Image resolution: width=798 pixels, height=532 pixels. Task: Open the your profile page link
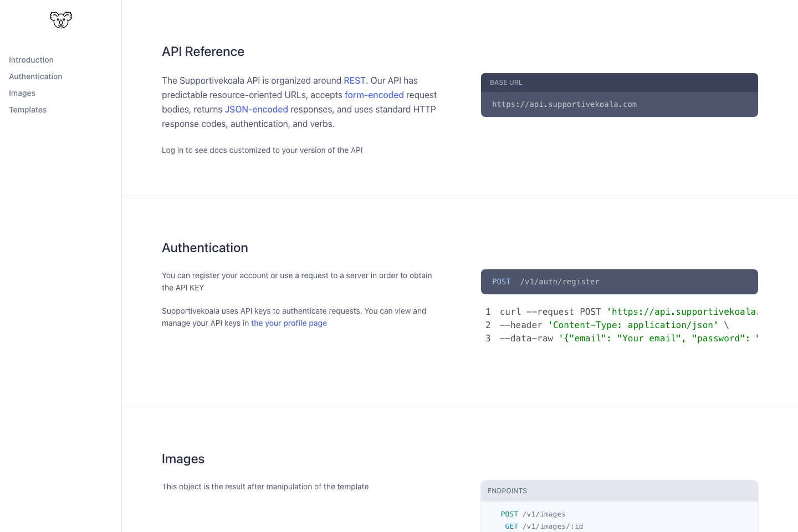[x=289, y=323]
